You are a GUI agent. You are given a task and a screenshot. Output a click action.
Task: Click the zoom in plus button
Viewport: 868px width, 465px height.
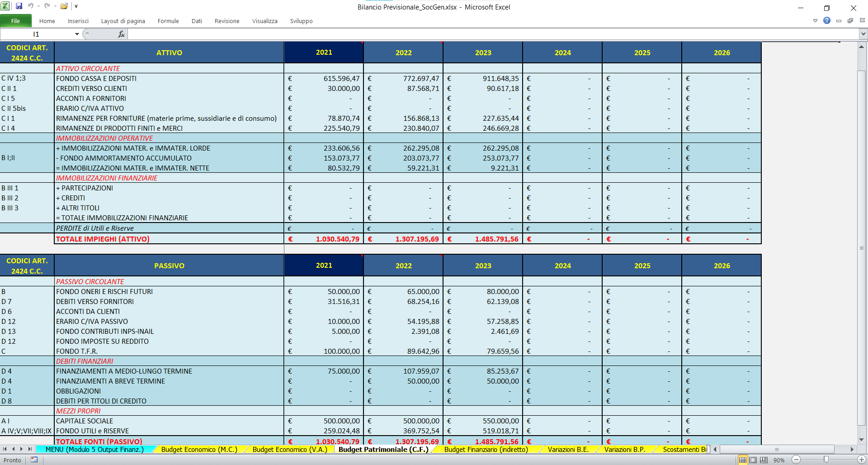pyautogui.click(x=862, y=460)
